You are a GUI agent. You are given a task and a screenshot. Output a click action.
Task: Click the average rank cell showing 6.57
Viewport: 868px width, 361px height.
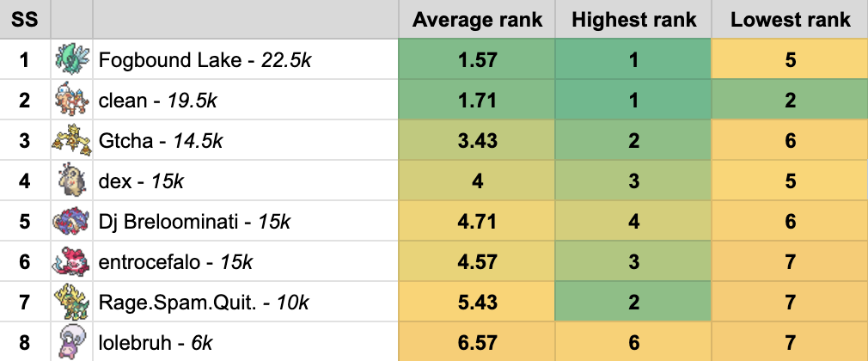(x=477, y=342)
